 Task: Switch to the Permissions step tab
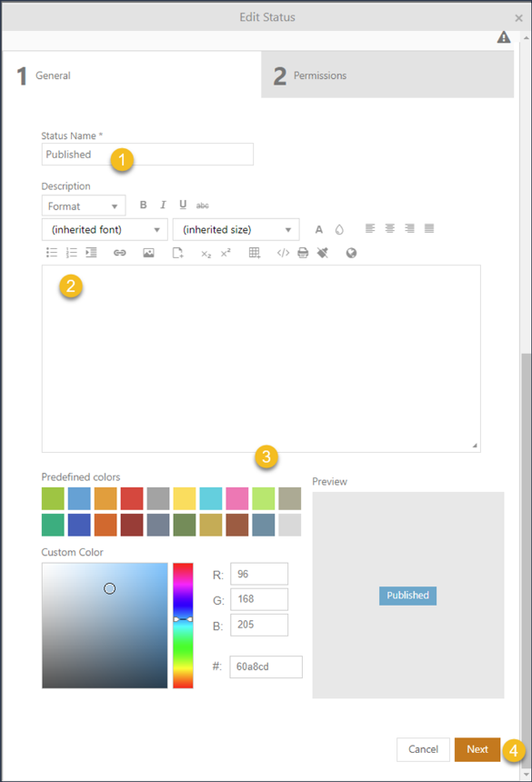point(387,75)
